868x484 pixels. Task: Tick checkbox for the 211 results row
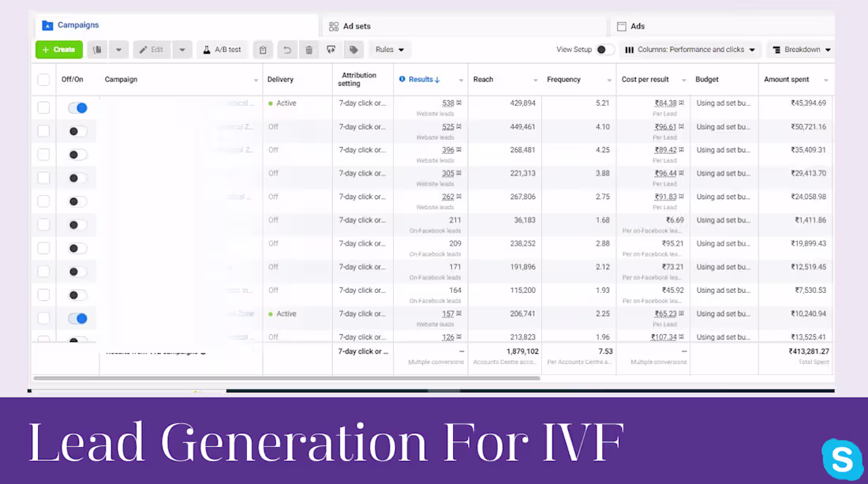43,225
